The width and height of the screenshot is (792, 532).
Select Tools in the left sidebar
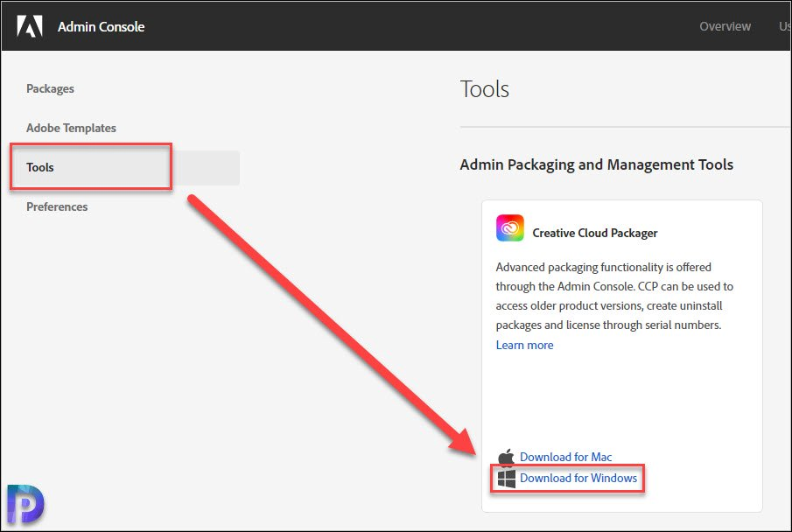tap(40, 167)
